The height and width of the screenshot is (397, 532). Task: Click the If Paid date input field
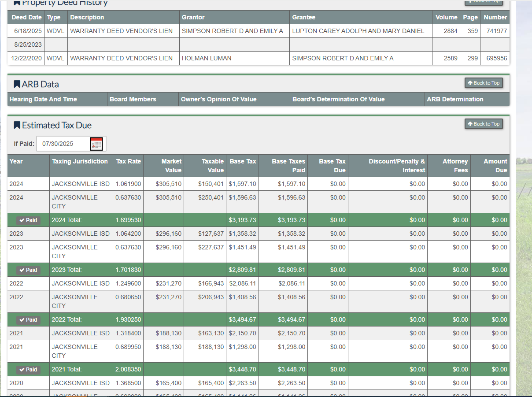point(63,144)
